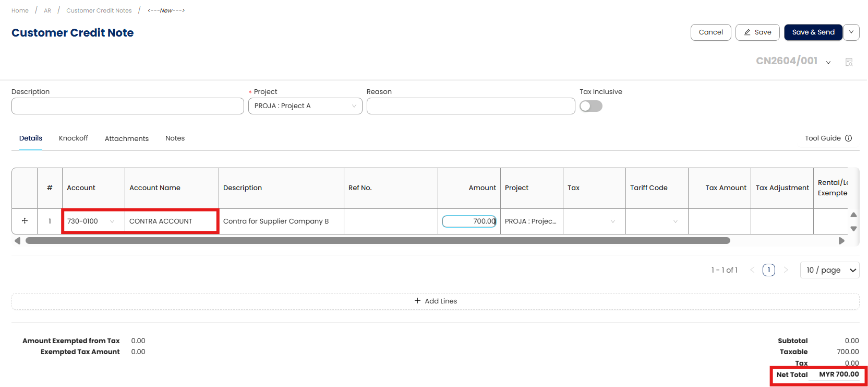Click the previous page arrow in pagination
Viewport: 868px width, 387px height.
coord(752,270)
